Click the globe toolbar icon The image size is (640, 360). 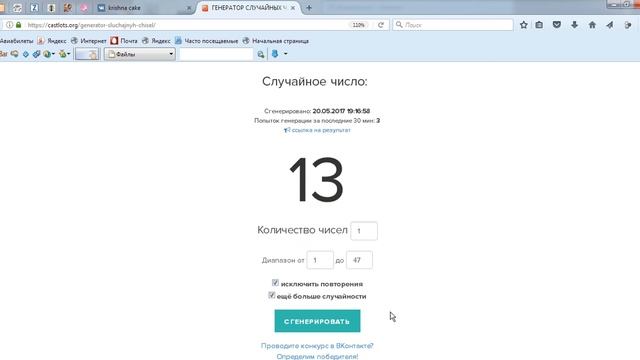(48, 54)
